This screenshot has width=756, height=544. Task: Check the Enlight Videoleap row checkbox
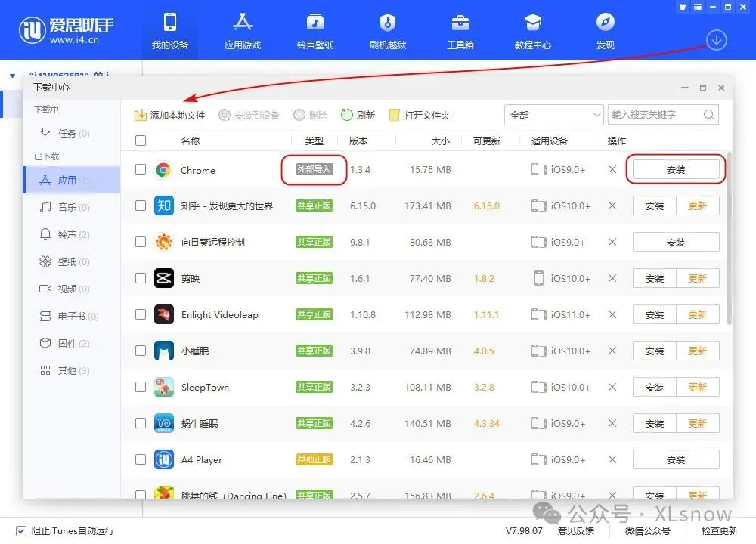coord(141,314)
